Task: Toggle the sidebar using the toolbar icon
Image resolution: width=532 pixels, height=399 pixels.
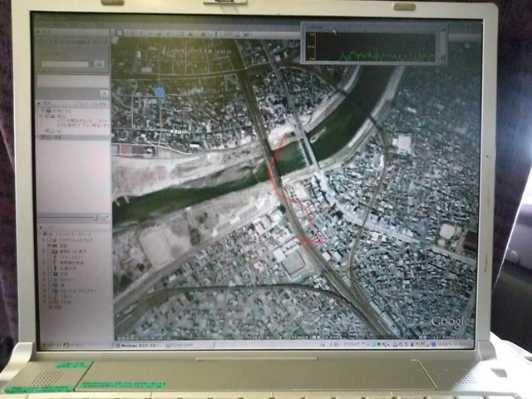Action: 117,35
